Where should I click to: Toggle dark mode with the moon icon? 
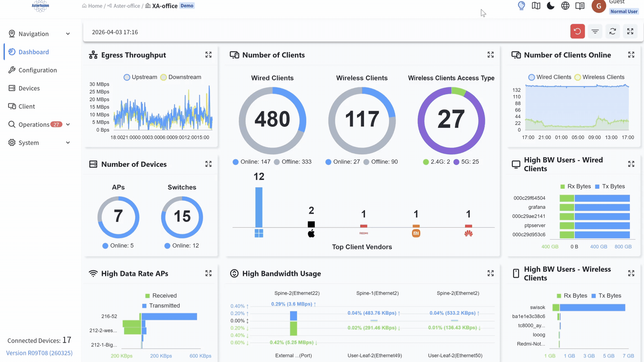pos(550,6)
